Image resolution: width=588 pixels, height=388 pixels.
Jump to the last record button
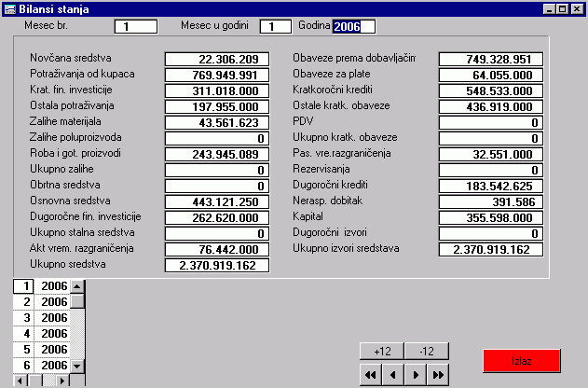(438, 375)
